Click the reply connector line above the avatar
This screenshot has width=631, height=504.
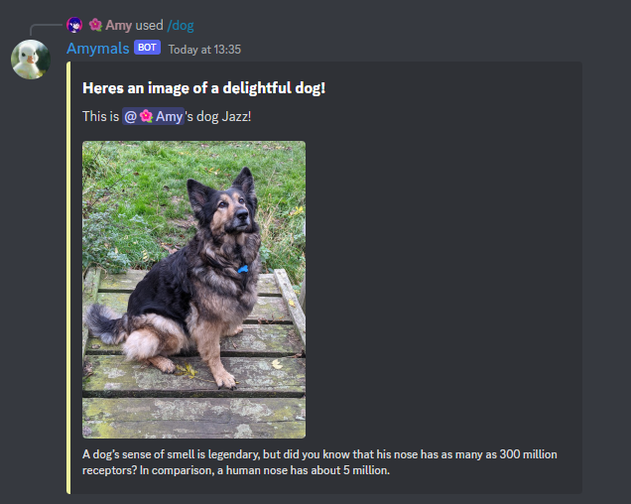click(x=46, y=29)
